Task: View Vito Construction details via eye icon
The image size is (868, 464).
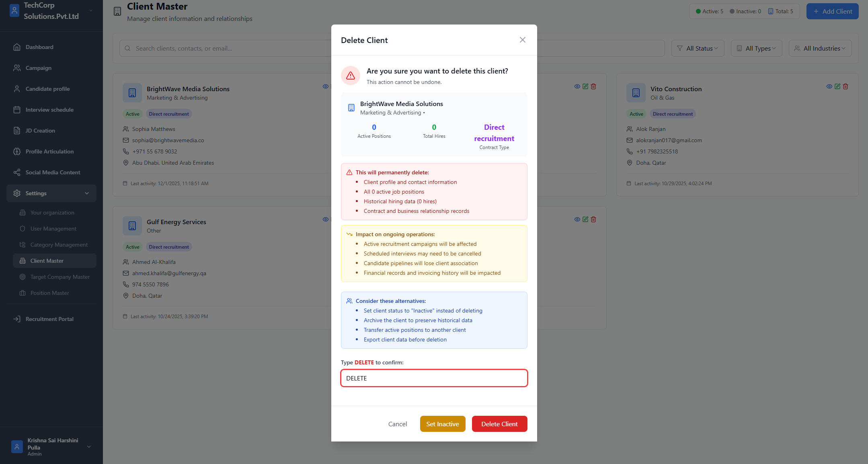Action: [x=829, y=86]
